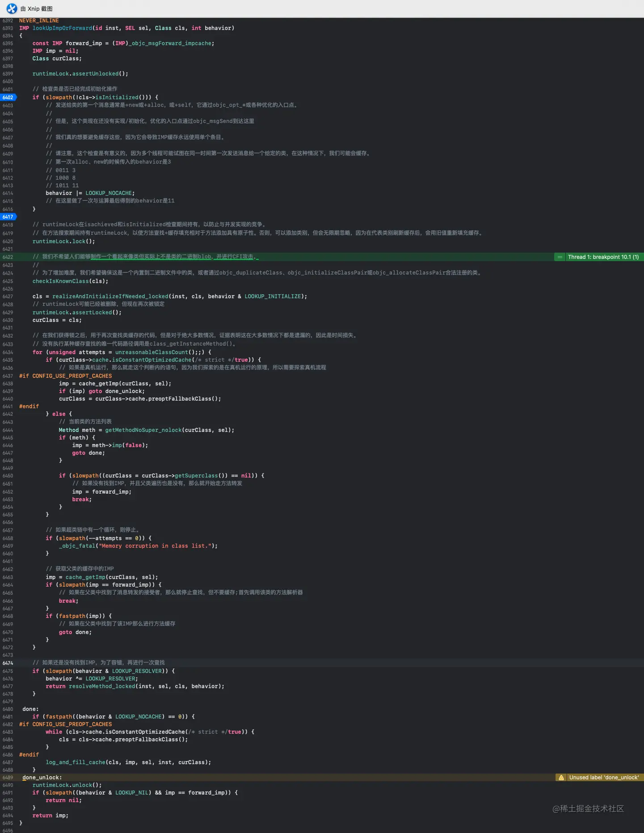Click the 'return nil;' statement

(x=63, y=800)
